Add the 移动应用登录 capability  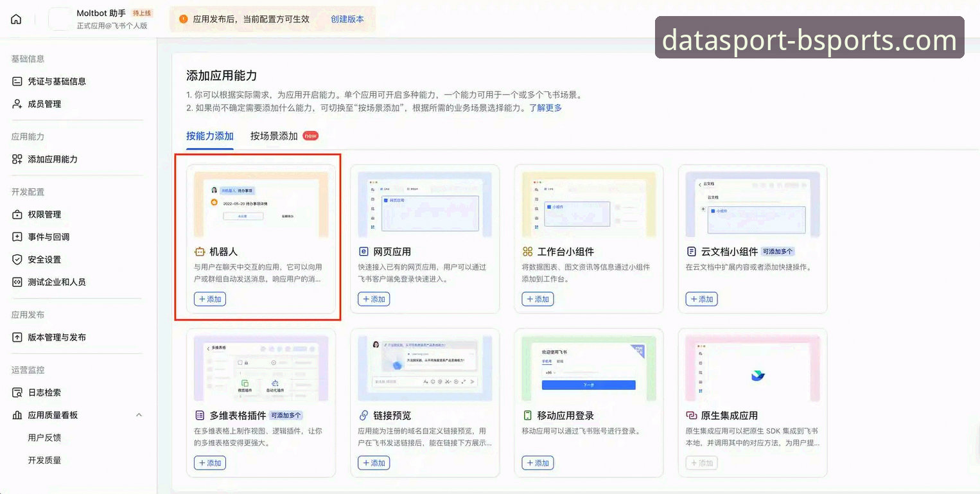pyautogui.click(x=538, y=463)
